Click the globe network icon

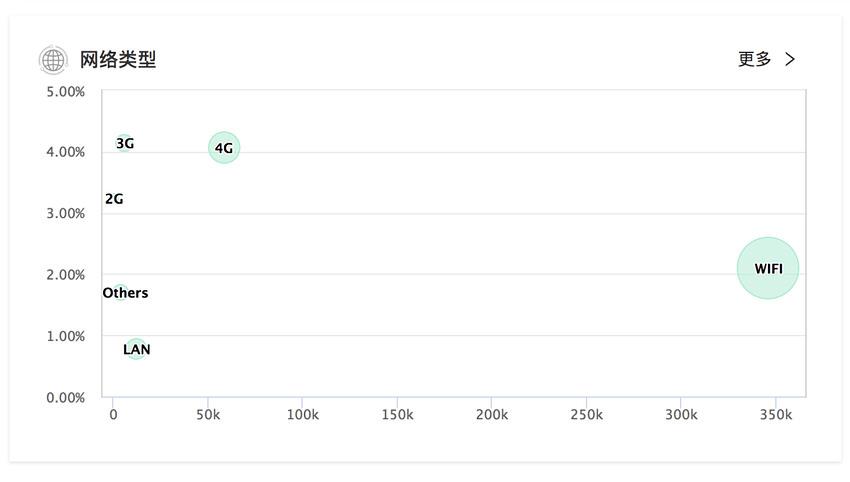tap(53, 60)
